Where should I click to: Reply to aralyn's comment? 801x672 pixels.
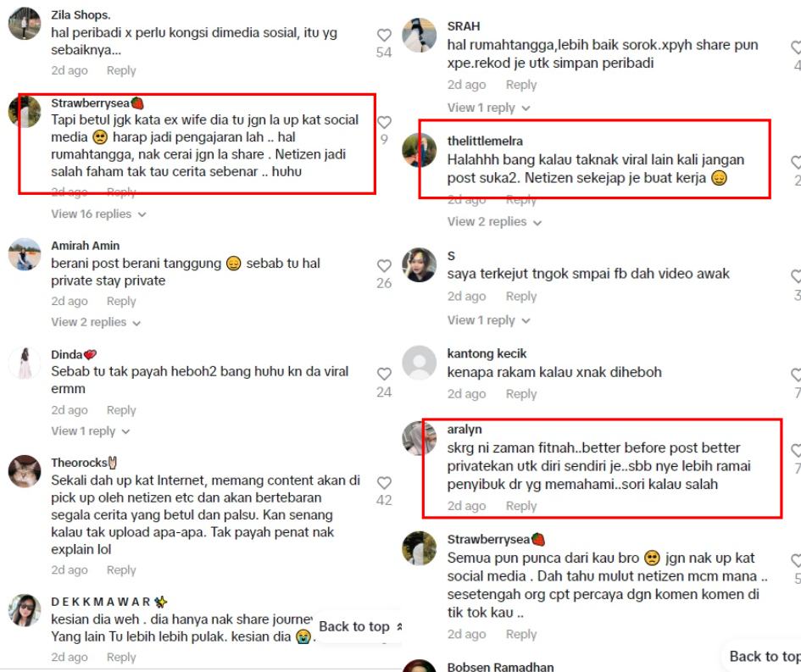[521, 506]
